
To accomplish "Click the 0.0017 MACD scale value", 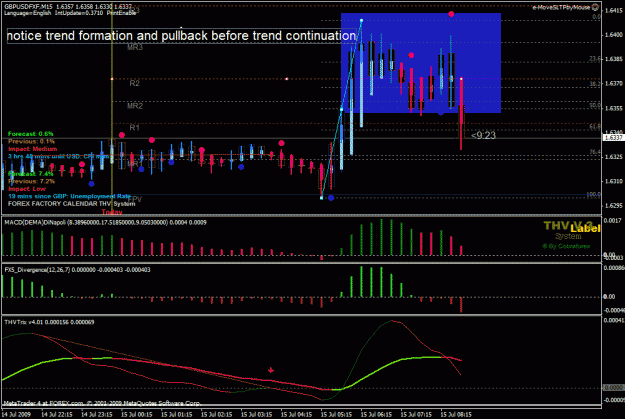I will [x=613, y=220].
